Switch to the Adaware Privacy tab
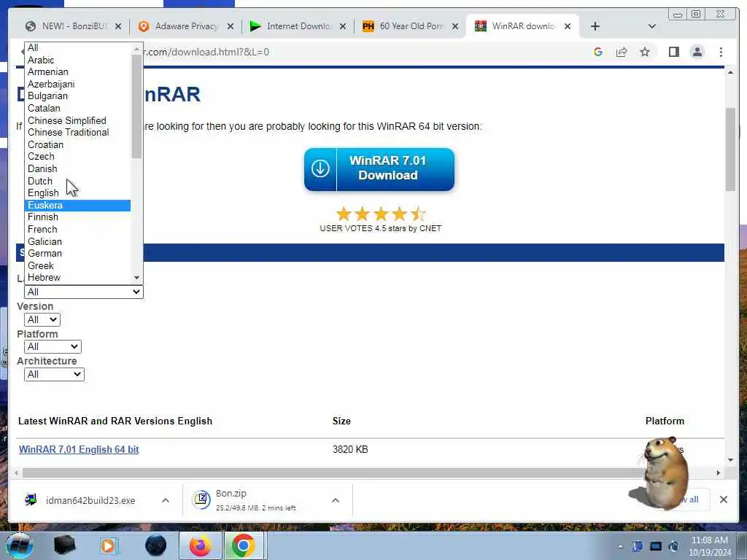This screenshot has width=747, height=560. tap(186, 26)
